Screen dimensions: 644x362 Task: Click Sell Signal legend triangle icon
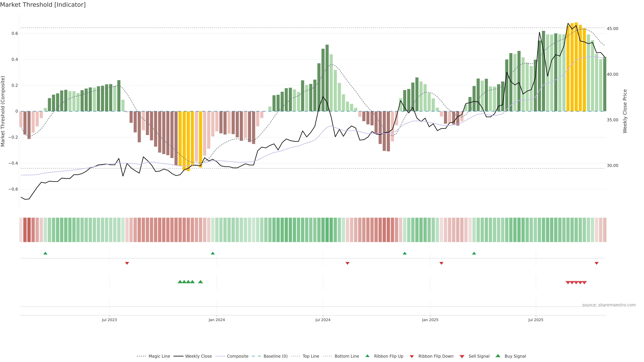(462, 356)
